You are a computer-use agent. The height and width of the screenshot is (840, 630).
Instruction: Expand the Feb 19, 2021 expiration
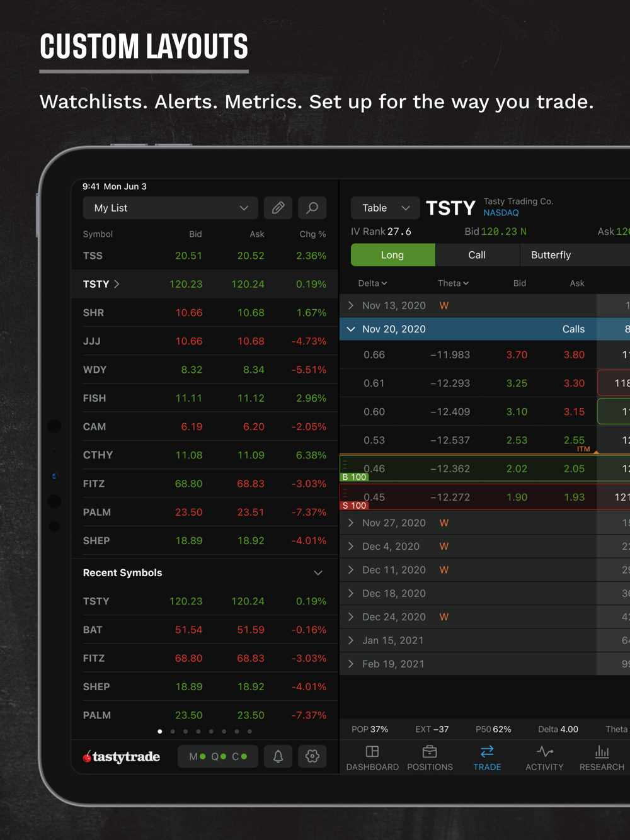[351, 664]
